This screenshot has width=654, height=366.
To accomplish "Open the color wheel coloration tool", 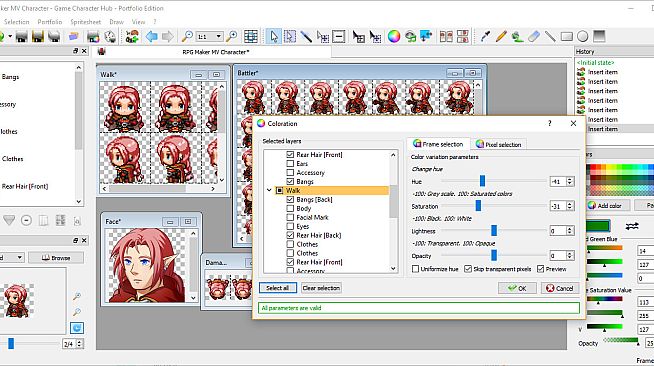I will click(394, 37).
